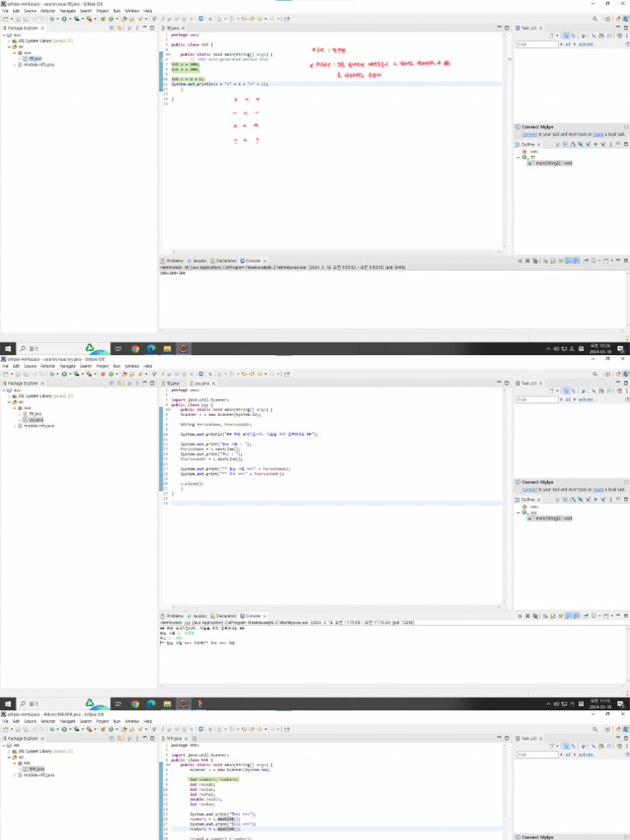Toggle Scroll Lock in the ttt.java window Console
Image resolution: width=630 pixels, height=840 pixels.
pyautogui.click(x=553, y=261)
